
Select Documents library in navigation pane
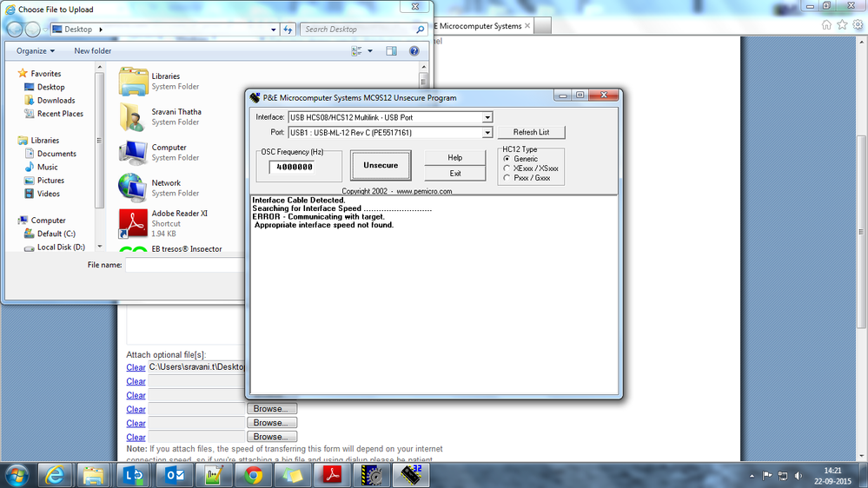[x=56, y=154]
